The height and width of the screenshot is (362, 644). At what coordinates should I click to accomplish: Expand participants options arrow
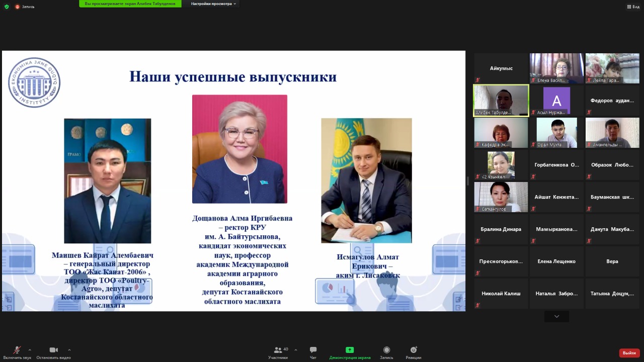[x=295, y=350]
